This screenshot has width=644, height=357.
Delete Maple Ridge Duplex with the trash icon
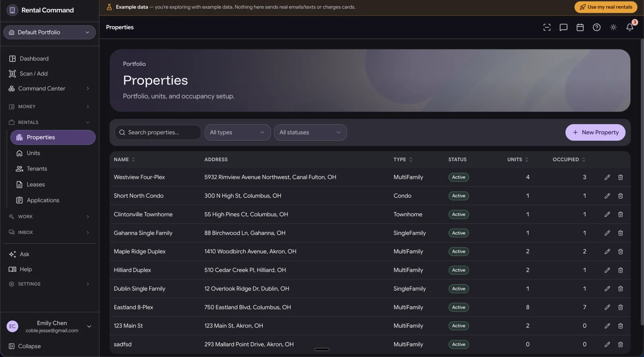pos(621,252)
